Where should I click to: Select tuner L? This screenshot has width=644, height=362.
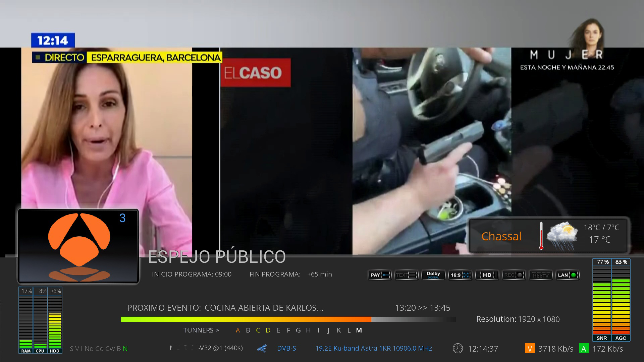349,330
